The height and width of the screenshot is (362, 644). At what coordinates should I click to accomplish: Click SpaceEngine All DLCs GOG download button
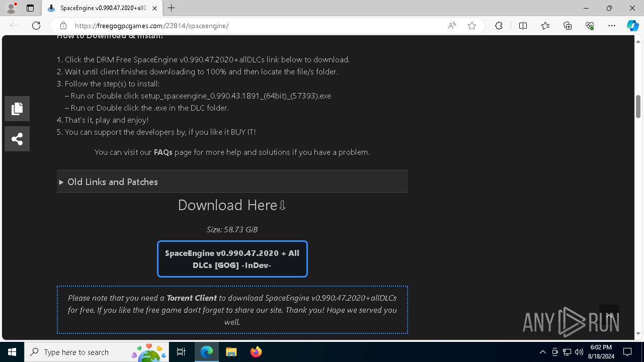[x=232, y=259]
